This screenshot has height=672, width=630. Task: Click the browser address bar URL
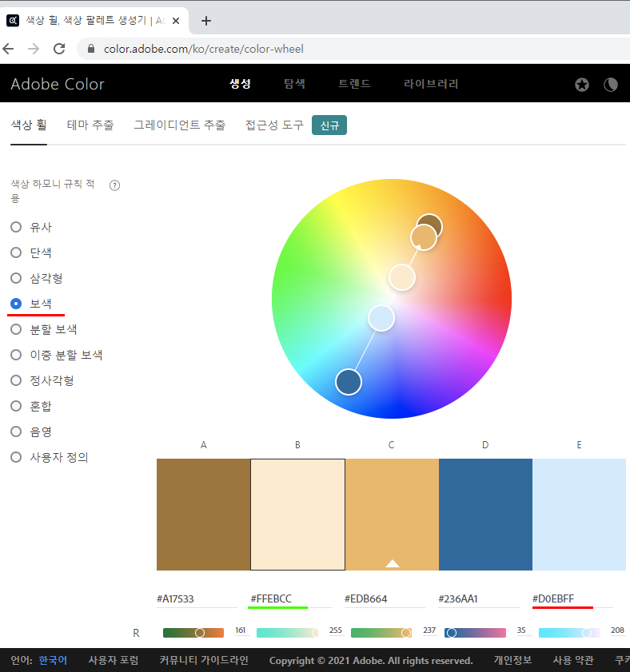point(203,49)
